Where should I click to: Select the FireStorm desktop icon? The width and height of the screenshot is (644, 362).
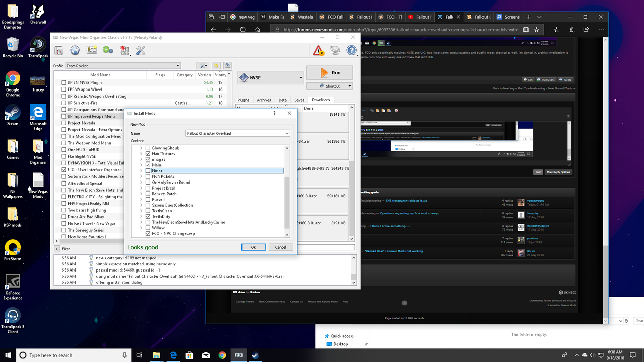[x=13, y=250]
